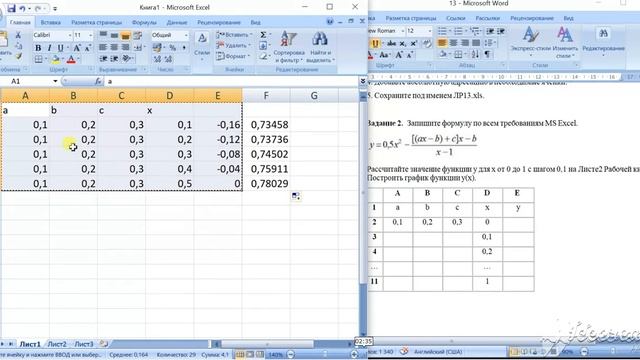Insert new worksheet tab icon
Screen dimensions: 640x360
(x=104, y=344)
